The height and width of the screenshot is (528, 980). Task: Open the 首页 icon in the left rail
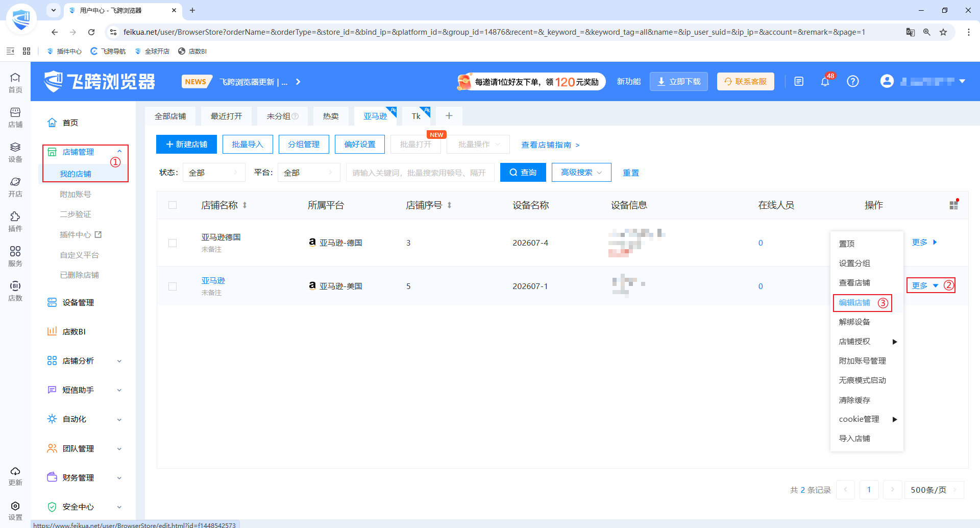click(15, 82)
